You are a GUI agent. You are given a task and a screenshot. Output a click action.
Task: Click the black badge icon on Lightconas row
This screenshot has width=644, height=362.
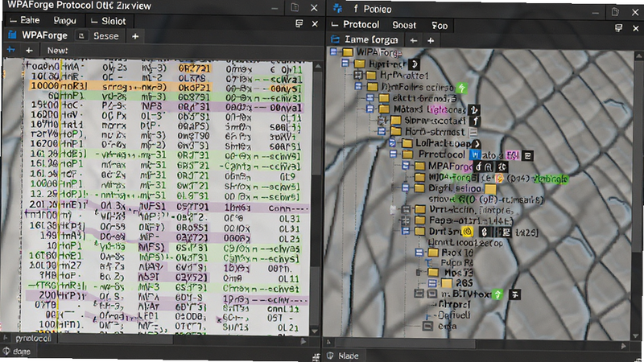474,109
